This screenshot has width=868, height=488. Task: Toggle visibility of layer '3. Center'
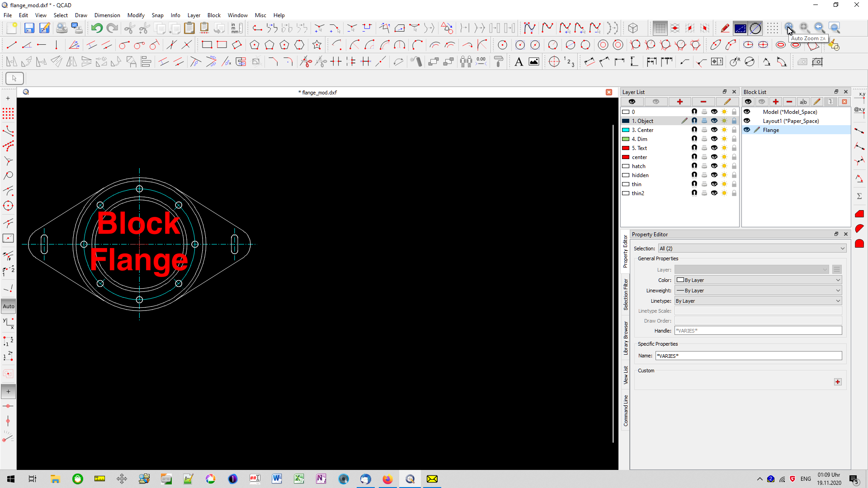[x=714, y=130]
